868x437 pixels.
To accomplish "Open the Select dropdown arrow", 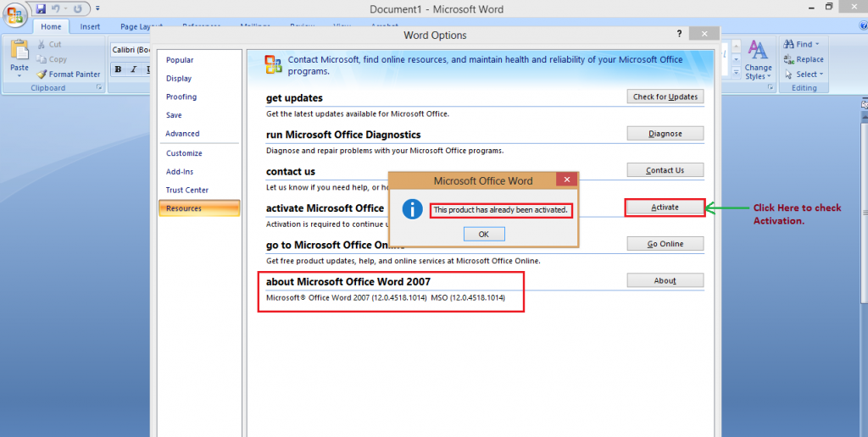I will (821, 75).
